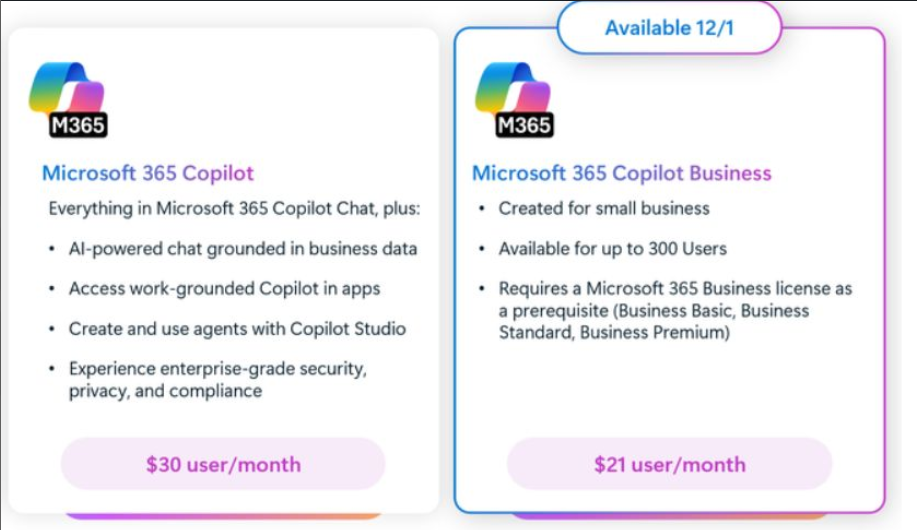Click the Business license prerequisite bullet

coord(675,288)
